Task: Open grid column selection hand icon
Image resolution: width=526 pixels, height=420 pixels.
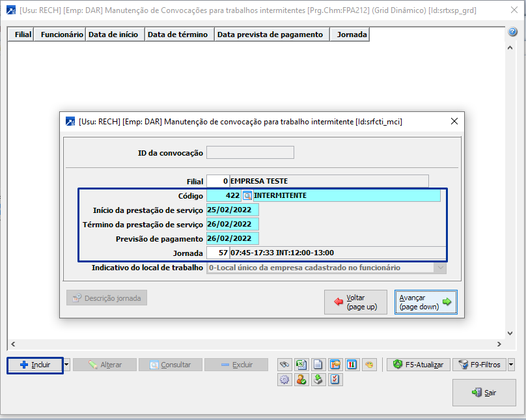Action: [335, 365]
